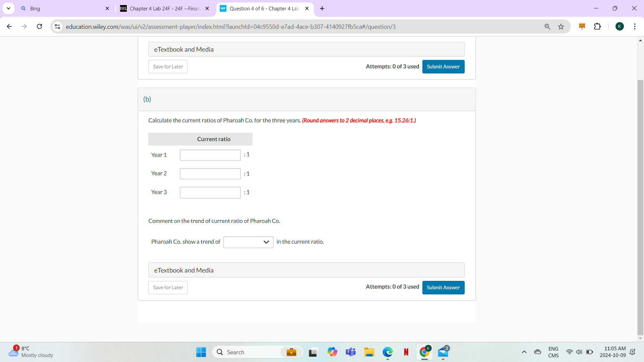This screenshot has height=362, width=644.
Task: Open Microsoft Teams from the taskbar
Action: pos(351,352)
